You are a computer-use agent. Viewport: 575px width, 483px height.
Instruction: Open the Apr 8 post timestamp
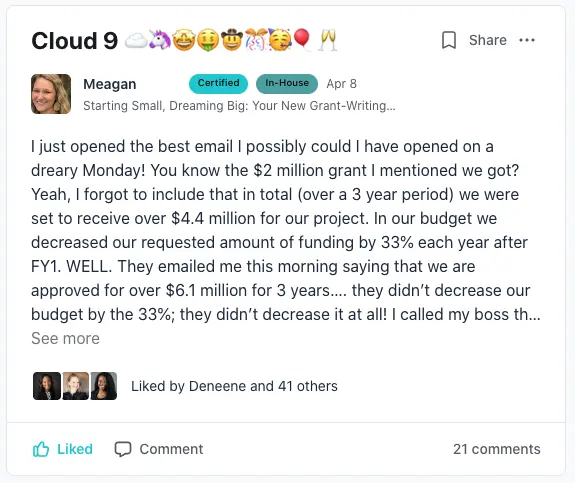(341, 84)
